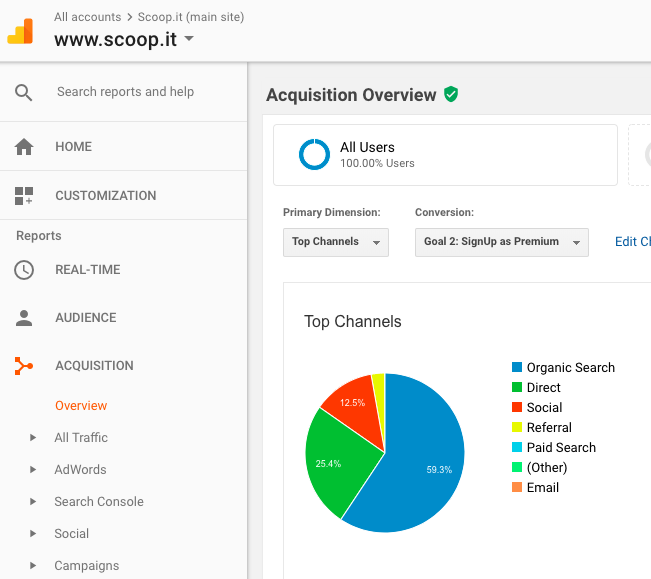Open the www.scoop.it account dropdown arrow
The image size is (651, 579).
pos(189,39)
